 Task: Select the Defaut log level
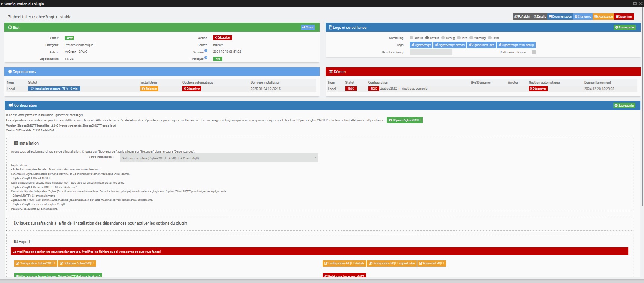427,38
